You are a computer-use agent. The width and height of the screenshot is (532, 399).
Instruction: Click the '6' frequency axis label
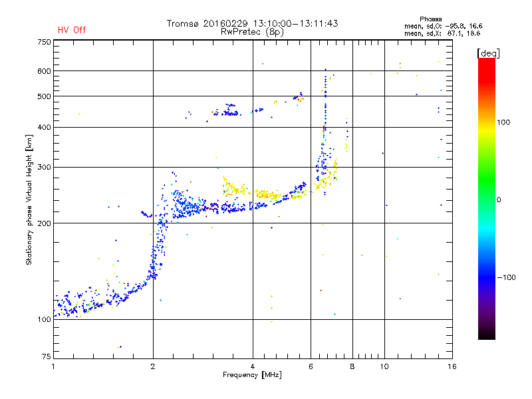(311, 366)
